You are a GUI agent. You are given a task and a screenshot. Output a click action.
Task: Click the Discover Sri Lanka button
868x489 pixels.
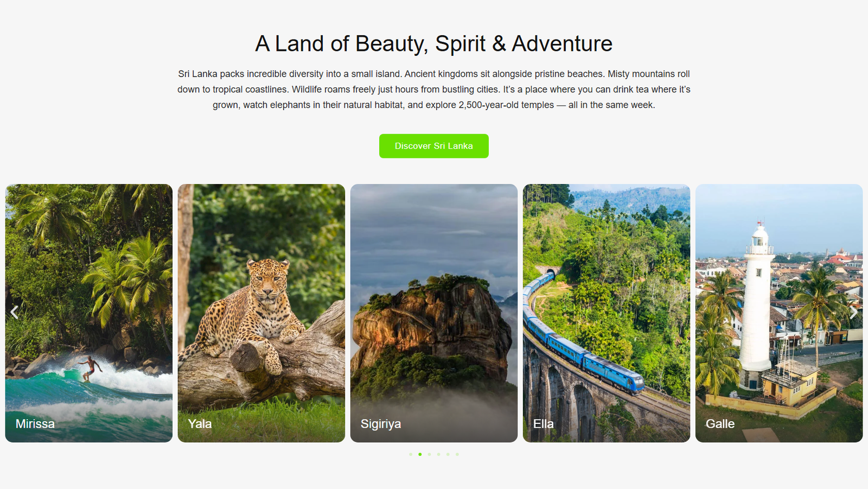(434, 146)
